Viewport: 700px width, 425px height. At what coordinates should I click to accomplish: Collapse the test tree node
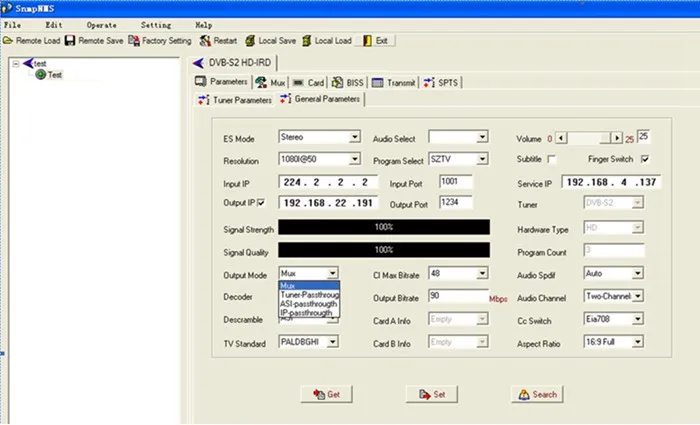[x=16, y=63]
